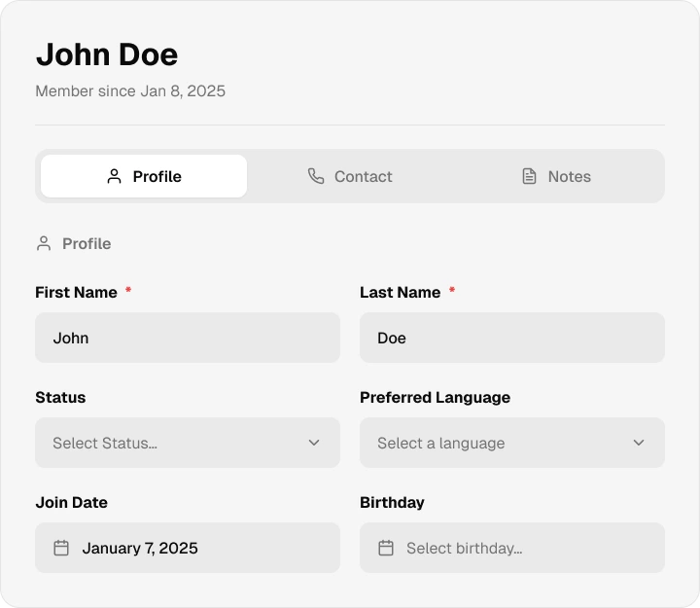This screenshot has width=700, height=608.
Task: Click the calendar icon in Join Date
Action: point(61,548)
